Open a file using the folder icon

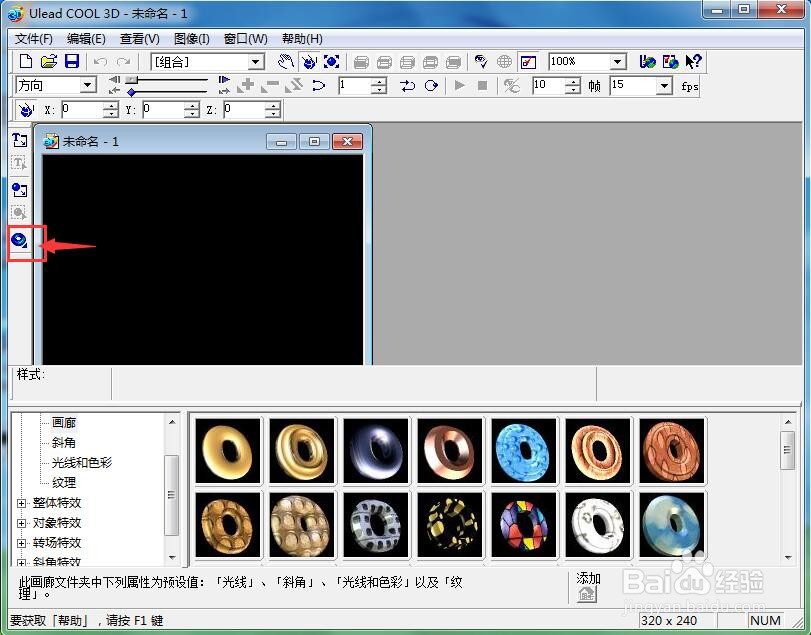(x=49, y=62)
